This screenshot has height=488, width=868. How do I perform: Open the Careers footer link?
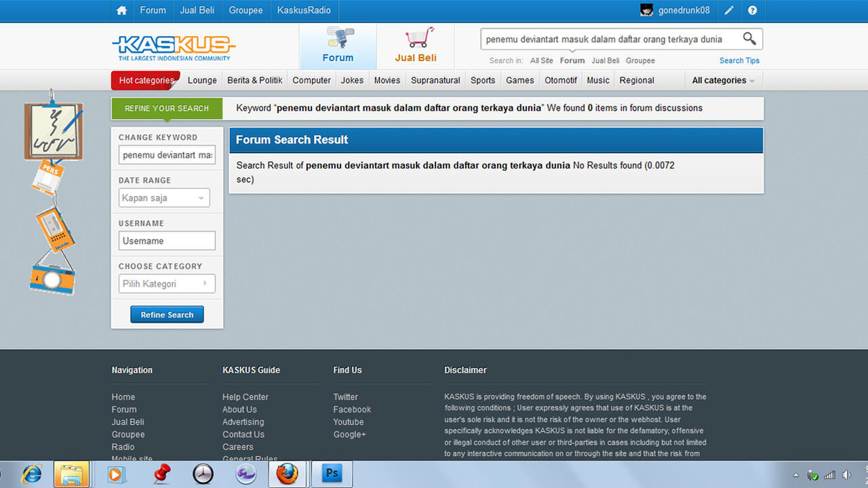237,447
